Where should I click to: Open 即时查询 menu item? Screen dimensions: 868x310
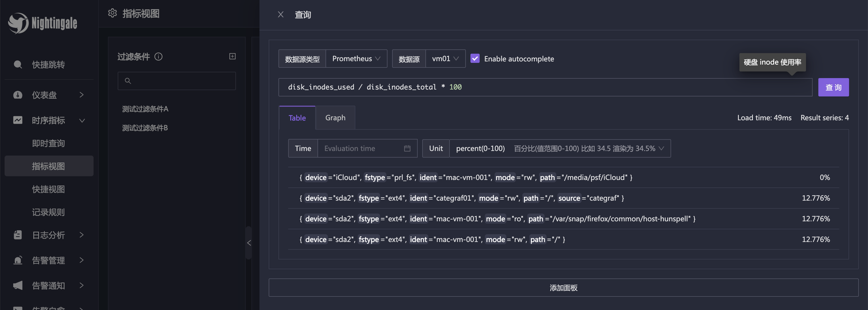coord(48,143)
